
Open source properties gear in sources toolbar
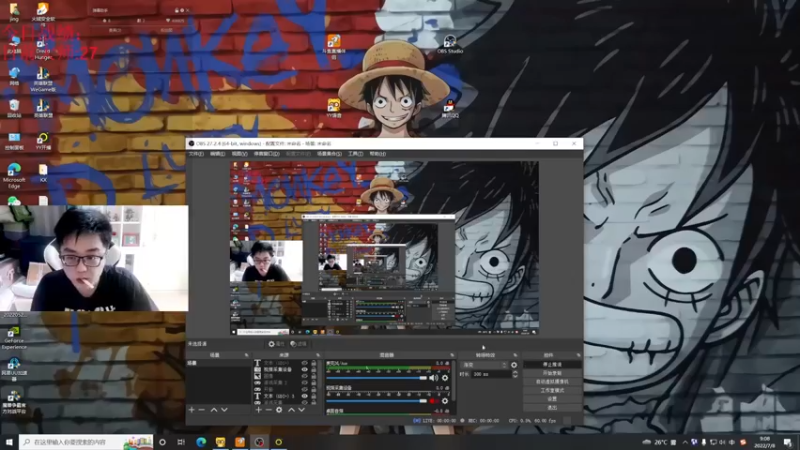(279, 410)
